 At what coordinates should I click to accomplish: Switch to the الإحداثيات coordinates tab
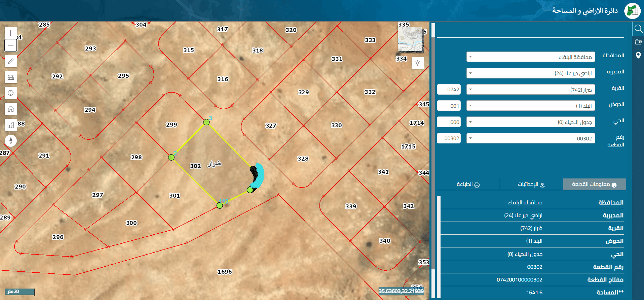tap(531, 184)
